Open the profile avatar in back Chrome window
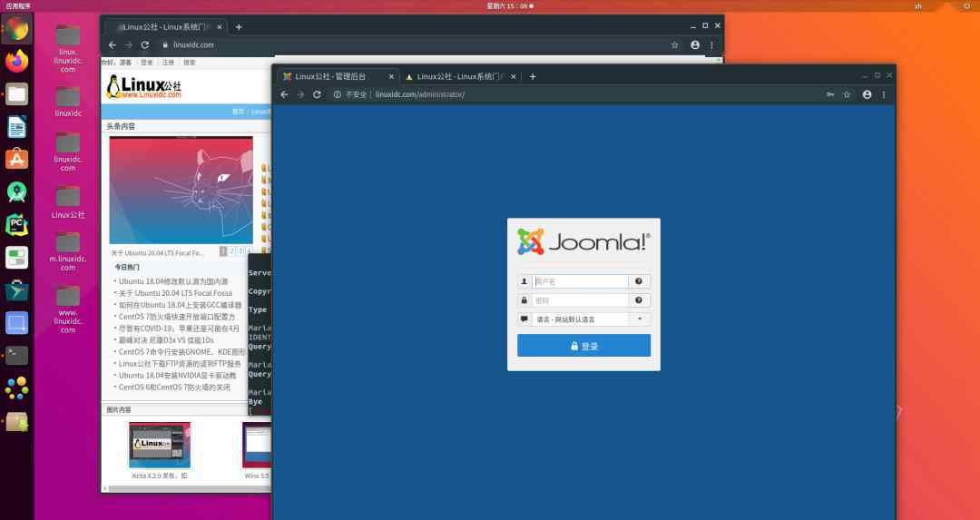This screenshot has height=520, width=980. (695, 45)
